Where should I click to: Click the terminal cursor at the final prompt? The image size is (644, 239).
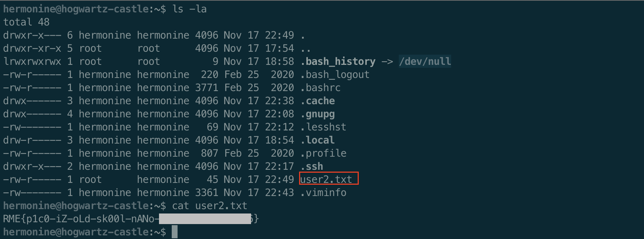click(175, 232)
